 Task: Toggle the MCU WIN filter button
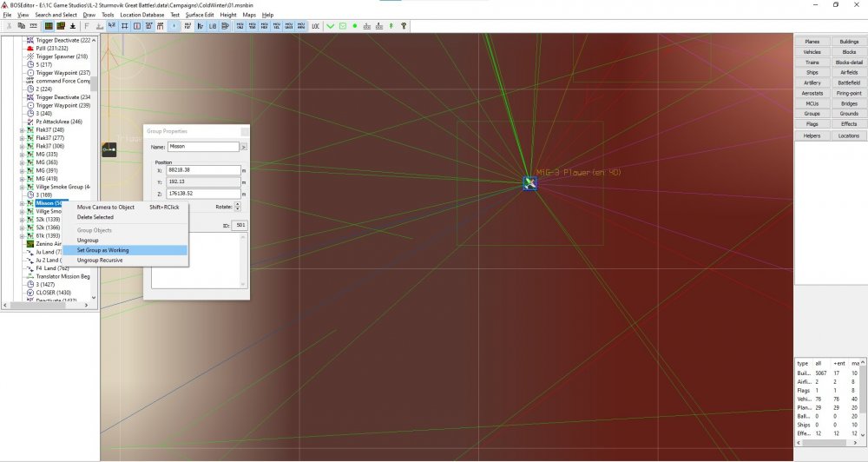pos(301,26)
